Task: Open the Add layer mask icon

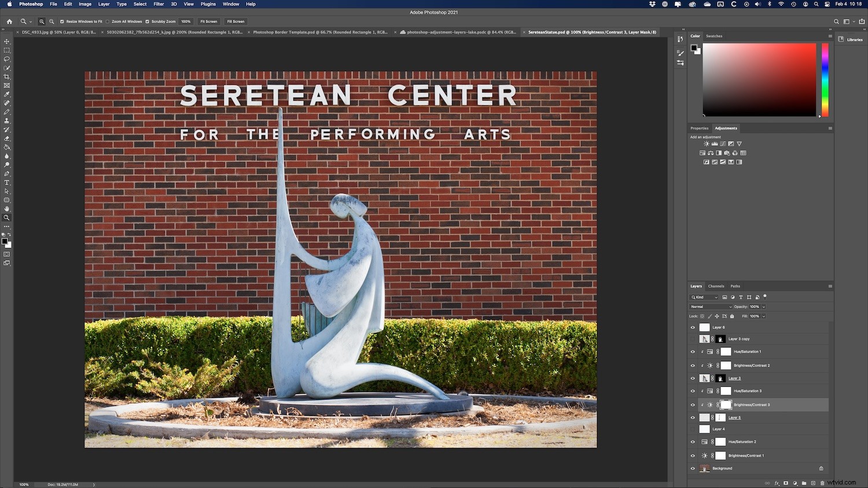Action: [786, 483]
